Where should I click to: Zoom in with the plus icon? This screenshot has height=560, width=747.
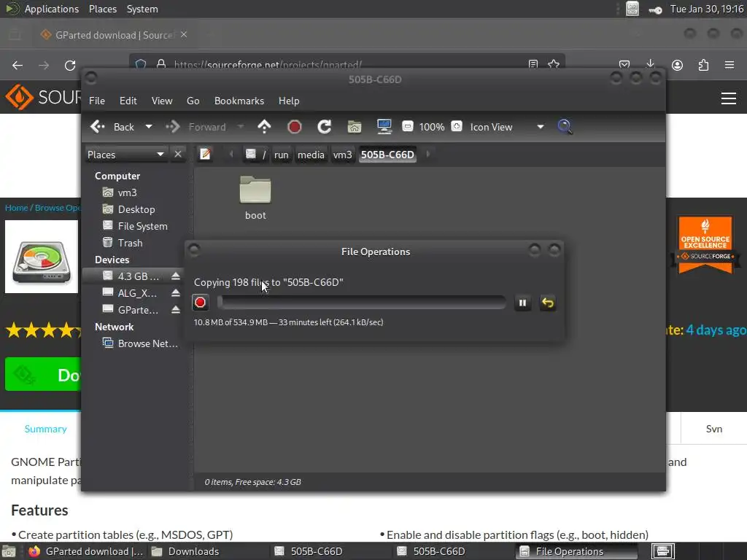457,127
